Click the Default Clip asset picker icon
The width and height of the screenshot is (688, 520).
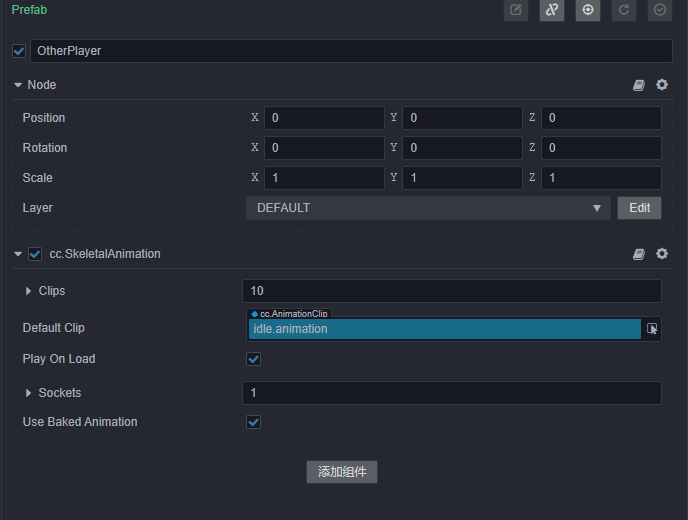pyautogui.click(x=652, y=329)
